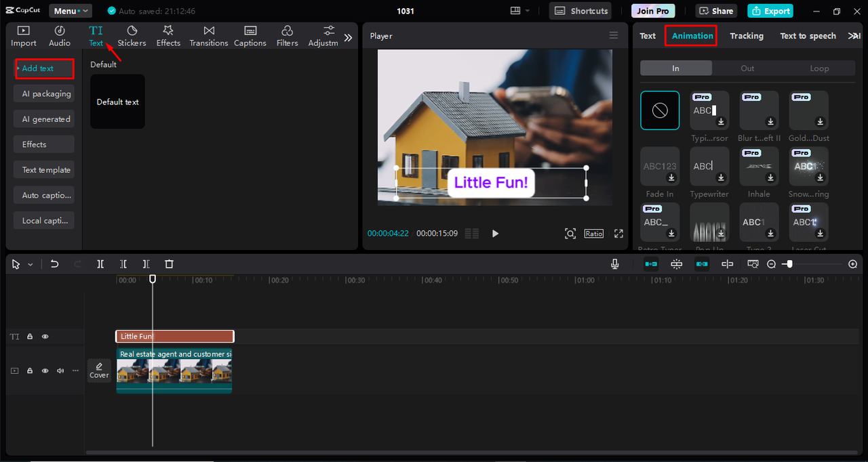This screenshot has height=462, width=868.
Task: Mute the video track audio
Action: 60,371
